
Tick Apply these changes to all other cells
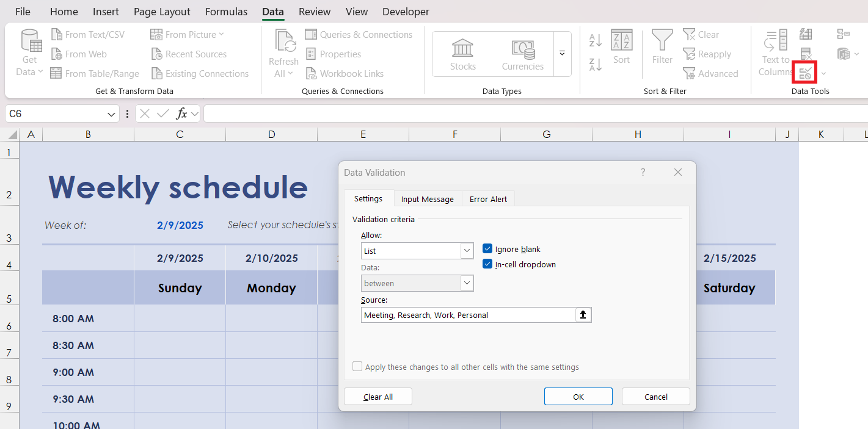tap(357, 367)
